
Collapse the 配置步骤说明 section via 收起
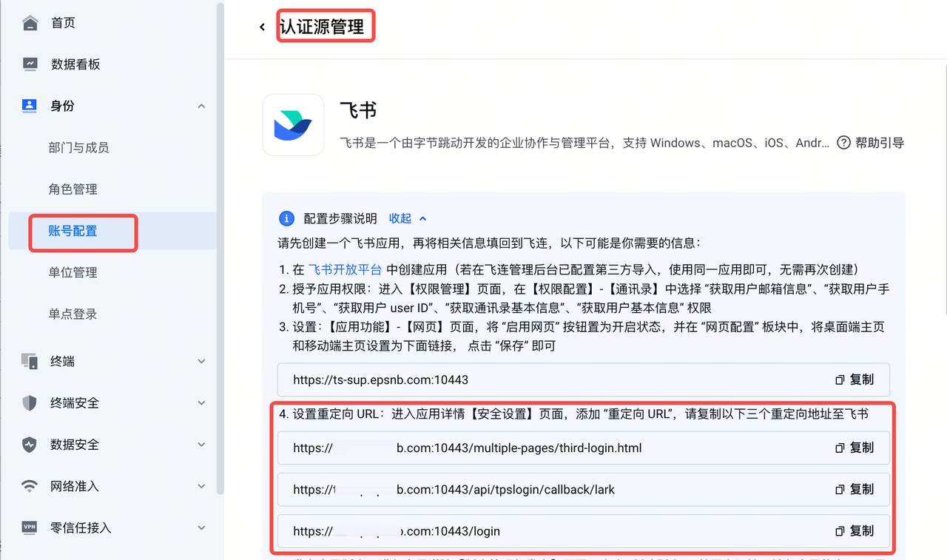[408, 218]
